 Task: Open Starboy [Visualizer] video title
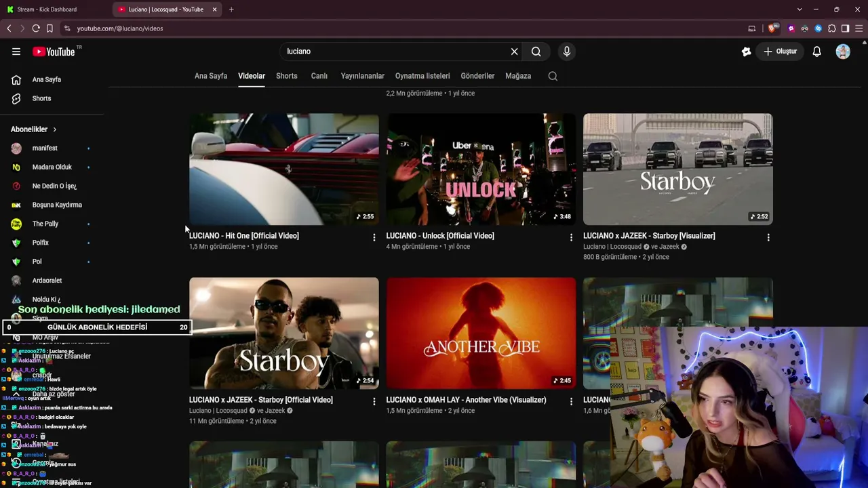pos(649,236)
